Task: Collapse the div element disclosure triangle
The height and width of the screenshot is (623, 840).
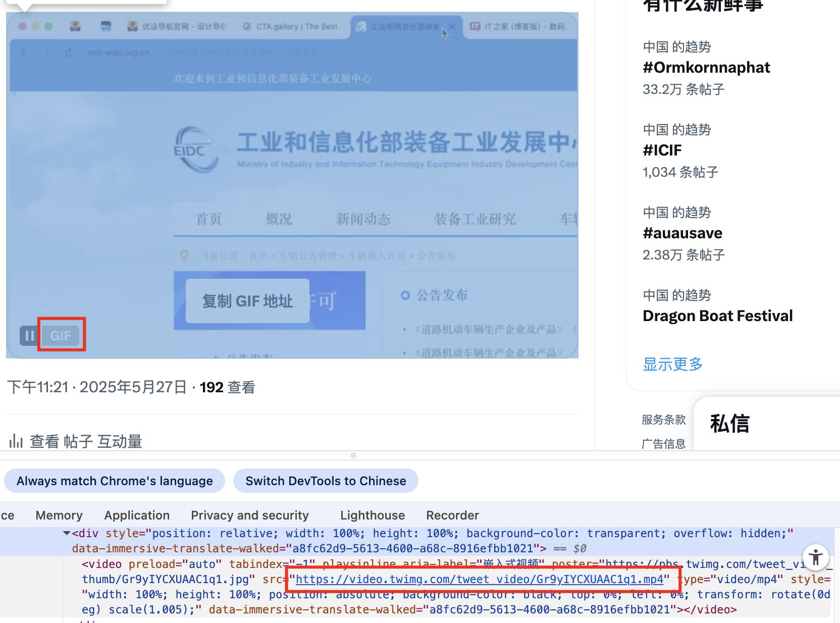Action: pyautogui.click(x=67, y=533)
